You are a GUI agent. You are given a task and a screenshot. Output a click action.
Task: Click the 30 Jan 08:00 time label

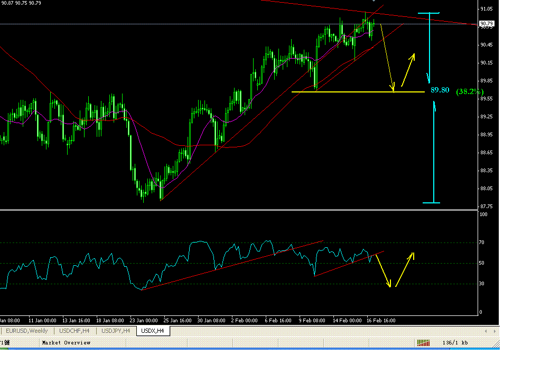[211, 321]
